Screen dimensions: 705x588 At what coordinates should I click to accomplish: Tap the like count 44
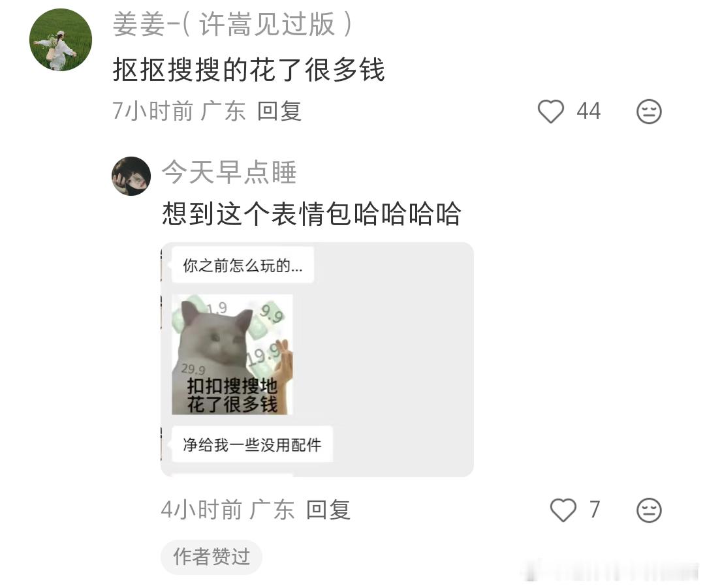[589, 111]
